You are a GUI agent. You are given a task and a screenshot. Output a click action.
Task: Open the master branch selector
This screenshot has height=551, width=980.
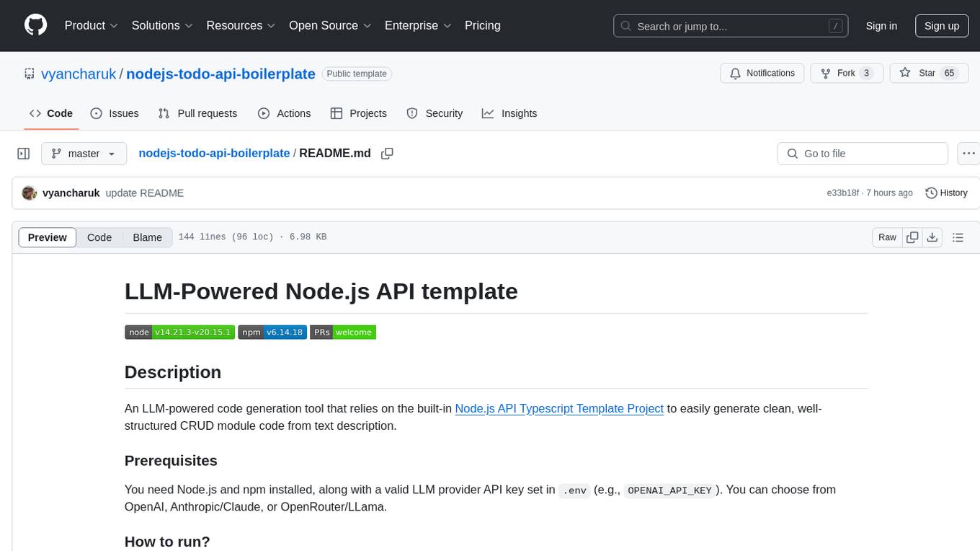pos(84,154)
